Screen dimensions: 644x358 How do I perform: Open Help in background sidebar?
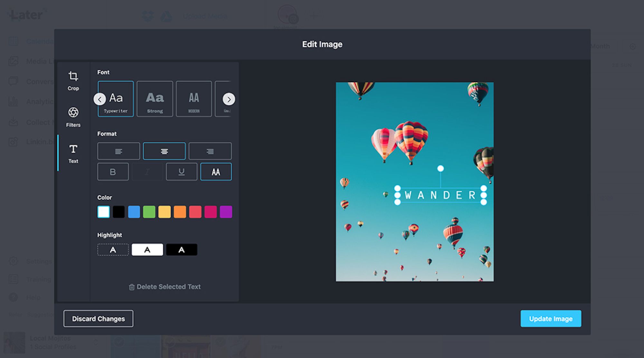(x=24, y=297)
